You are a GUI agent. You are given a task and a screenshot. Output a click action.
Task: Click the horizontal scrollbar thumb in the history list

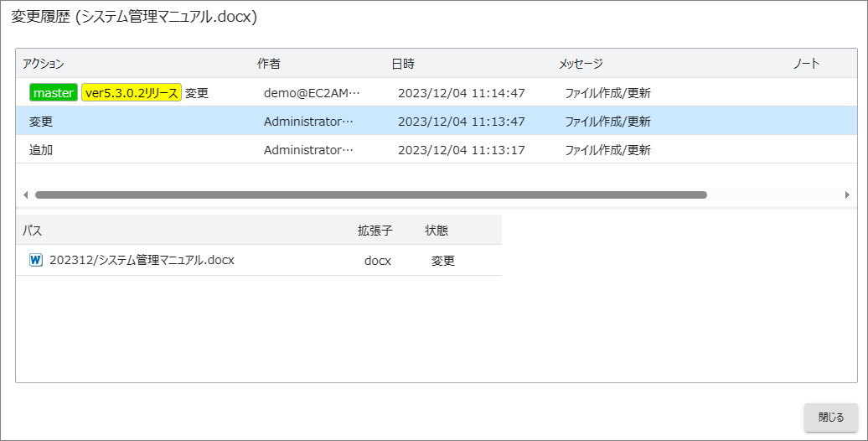(370, 195)
